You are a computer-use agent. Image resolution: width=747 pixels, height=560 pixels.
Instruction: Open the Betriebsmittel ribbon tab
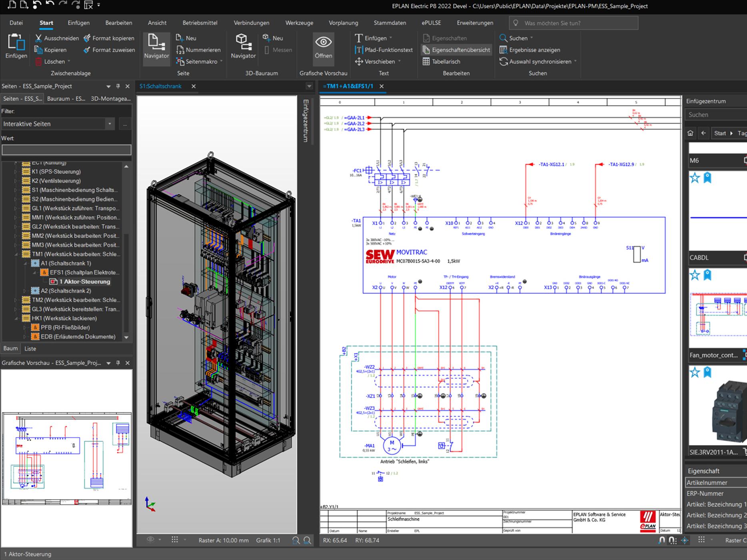coord(200,23)
